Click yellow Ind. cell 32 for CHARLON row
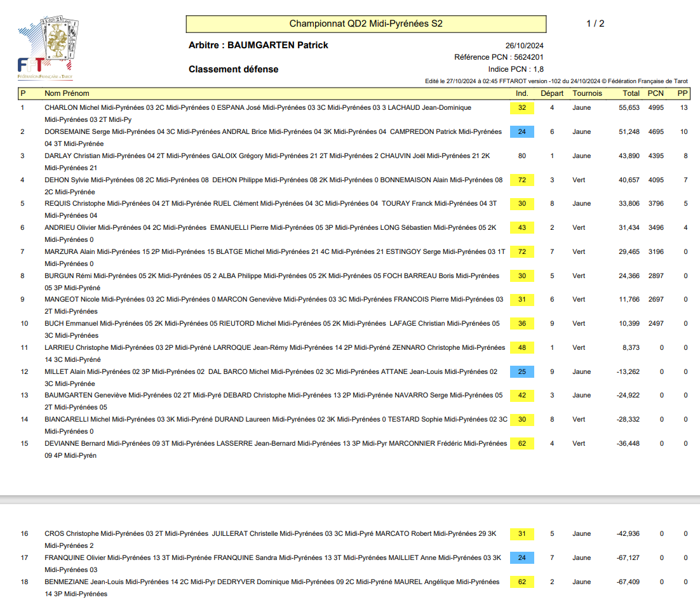 click(522, 107)
